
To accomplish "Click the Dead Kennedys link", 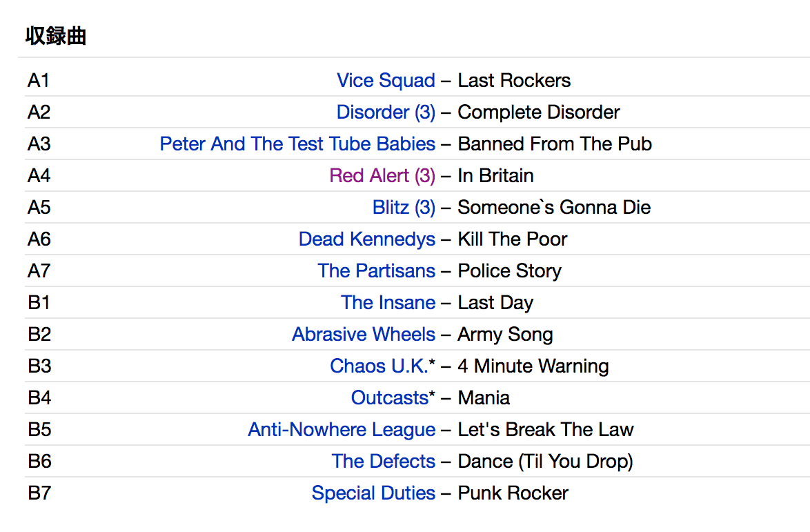I will coord(367,239).
